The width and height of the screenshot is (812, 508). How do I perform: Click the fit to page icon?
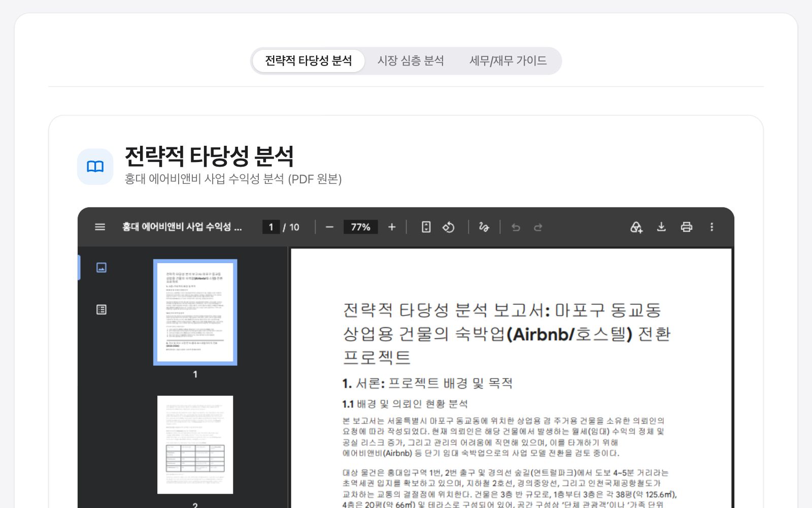[426, 227]
